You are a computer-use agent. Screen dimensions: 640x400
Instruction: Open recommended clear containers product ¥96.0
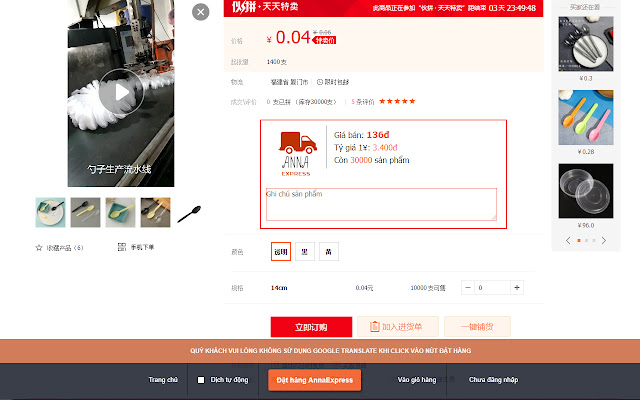tap(586, 191)
